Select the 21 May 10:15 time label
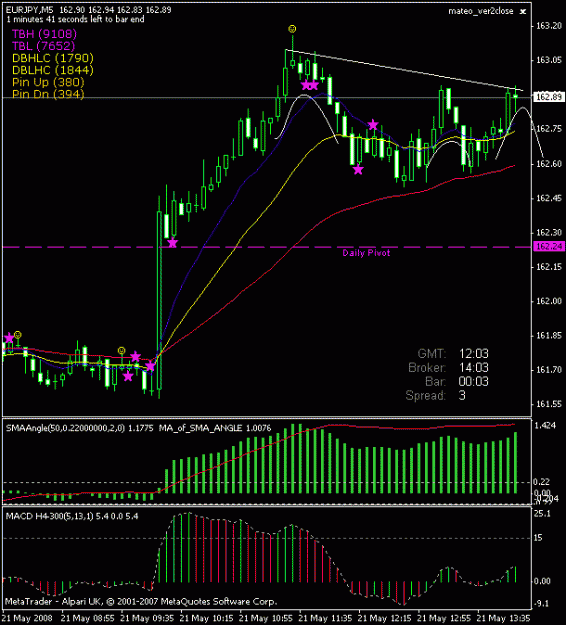This screenshot has width=566, height=625. 206,618
